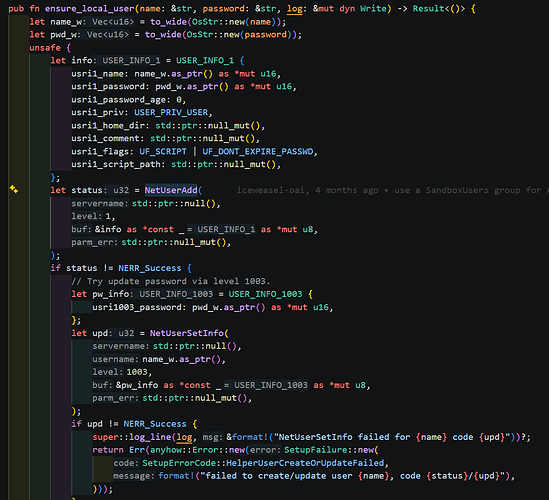Click to_wide on the name_w line
This screenshot has width=549, height=500.
pyautogui.click(x=168, y=22)
